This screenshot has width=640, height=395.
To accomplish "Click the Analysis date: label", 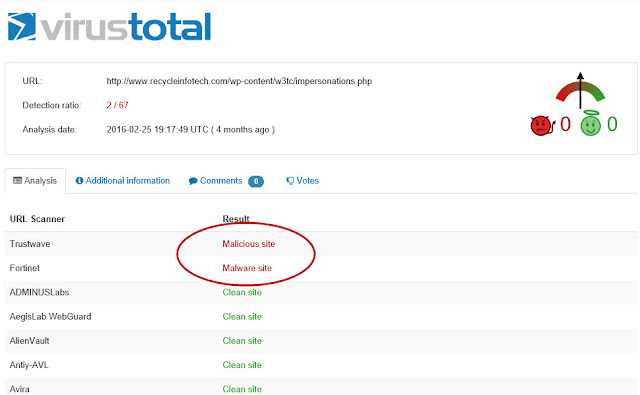I will (49, 129).
